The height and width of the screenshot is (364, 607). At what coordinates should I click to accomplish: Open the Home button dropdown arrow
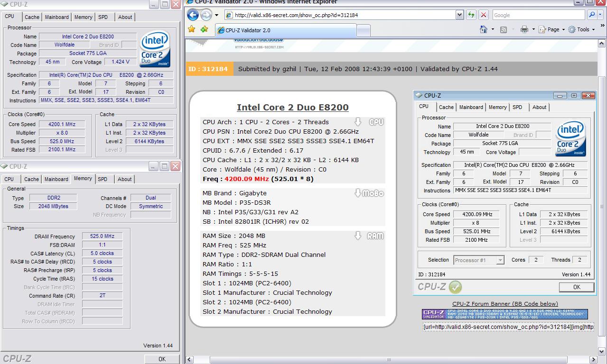[x=493, y=29]
